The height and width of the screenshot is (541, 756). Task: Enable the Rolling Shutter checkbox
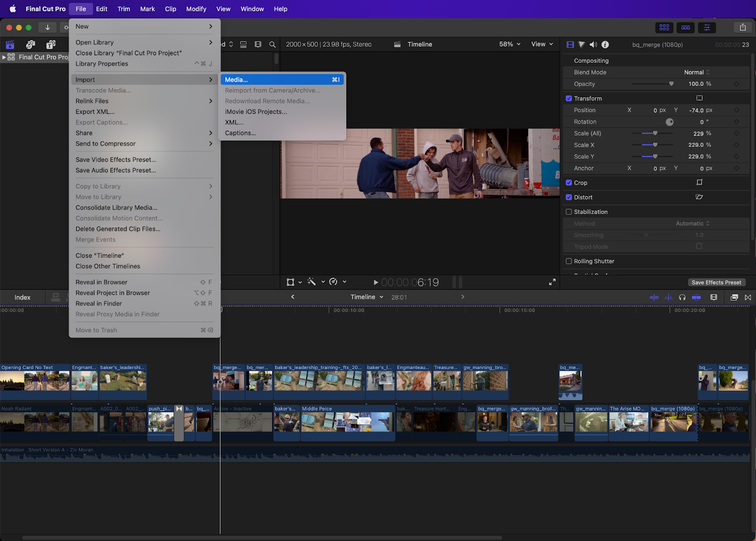click(569, 261)
